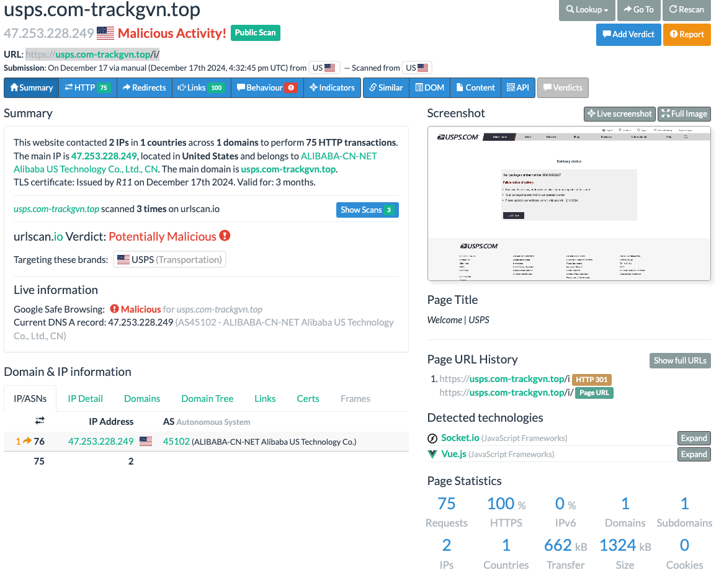The image size is (724, 588).
Task: Click the 47.253.228.249 link in the IP table
Action: [101, 441]
